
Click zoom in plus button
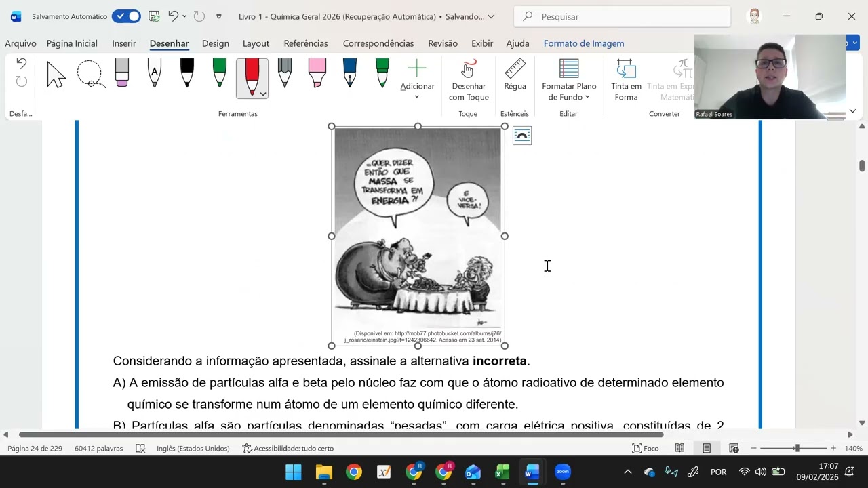[x=833, y=448]
